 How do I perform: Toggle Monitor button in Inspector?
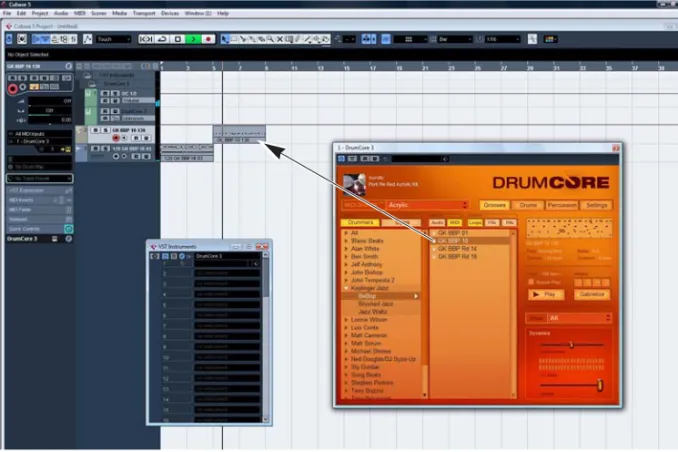click(x=23, y=87)
